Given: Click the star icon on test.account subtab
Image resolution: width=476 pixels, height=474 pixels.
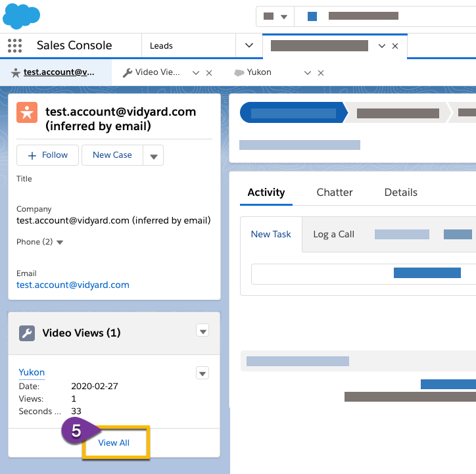Looking at the screenshot, I should click(x=16, y=73).
